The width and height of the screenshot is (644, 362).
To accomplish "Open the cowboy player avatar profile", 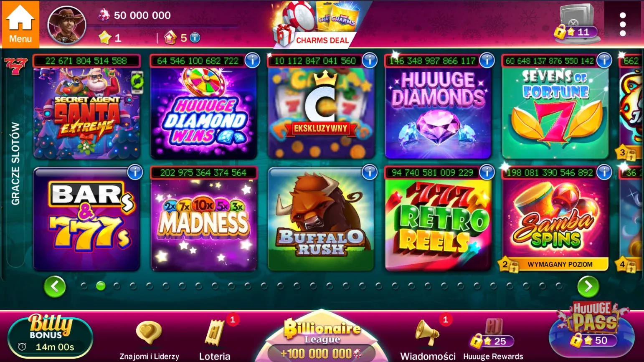I will click(67, 25).
